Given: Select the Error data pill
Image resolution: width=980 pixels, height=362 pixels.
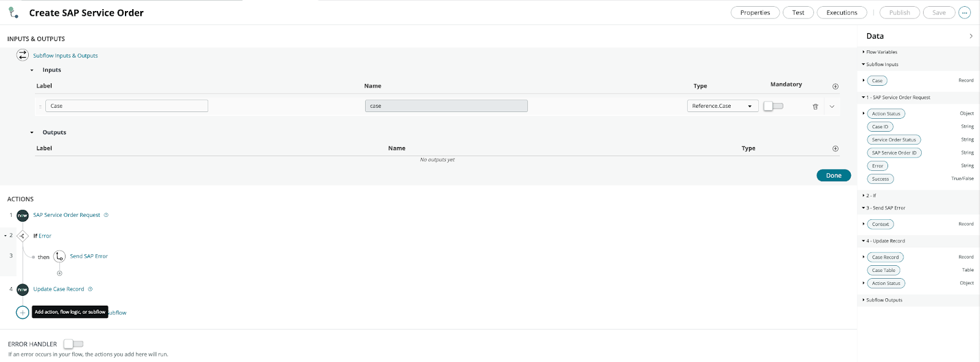Looking at the screenshot, I should (878, 166).
